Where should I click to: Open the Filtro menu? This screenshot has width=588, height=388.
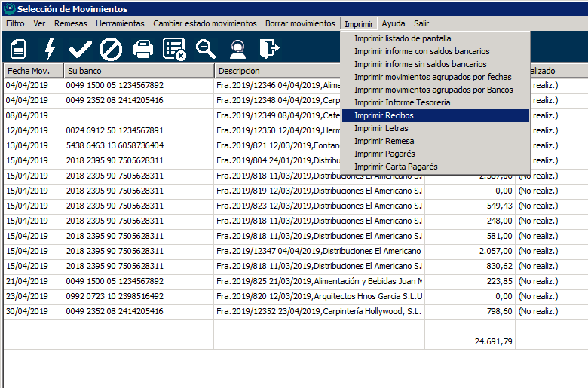15,23
